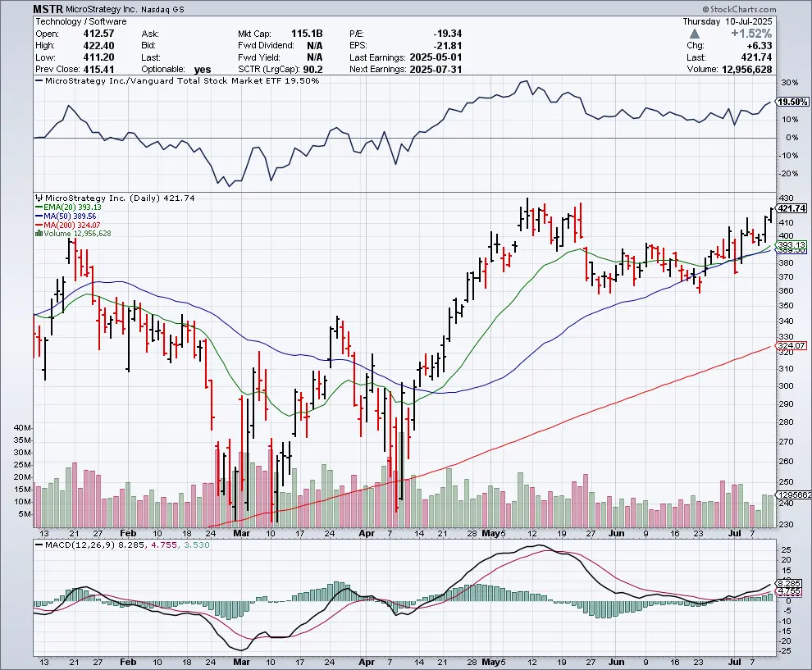Click the 230 label on the price axis

tap(786, 525)
